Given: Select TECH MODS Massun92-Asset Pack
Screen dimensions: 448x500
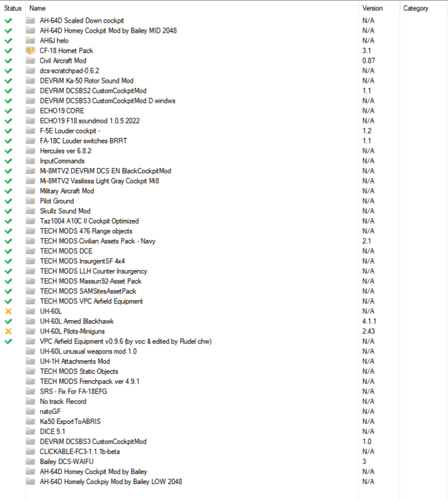Looking at the screenshot, I should (x=91, y=281).
